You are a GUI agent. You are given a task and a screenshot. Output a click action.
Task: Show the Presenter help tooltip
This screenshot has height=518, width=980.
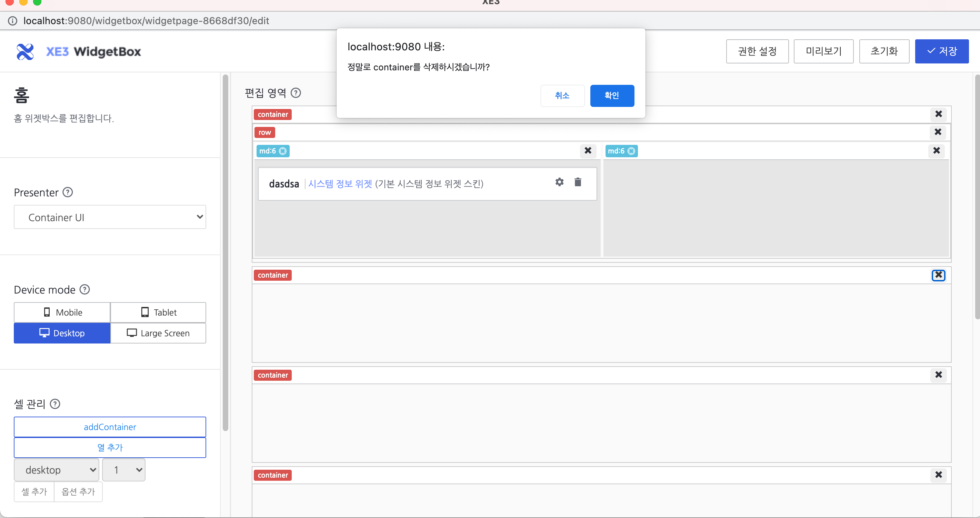(x=68, y=192)
